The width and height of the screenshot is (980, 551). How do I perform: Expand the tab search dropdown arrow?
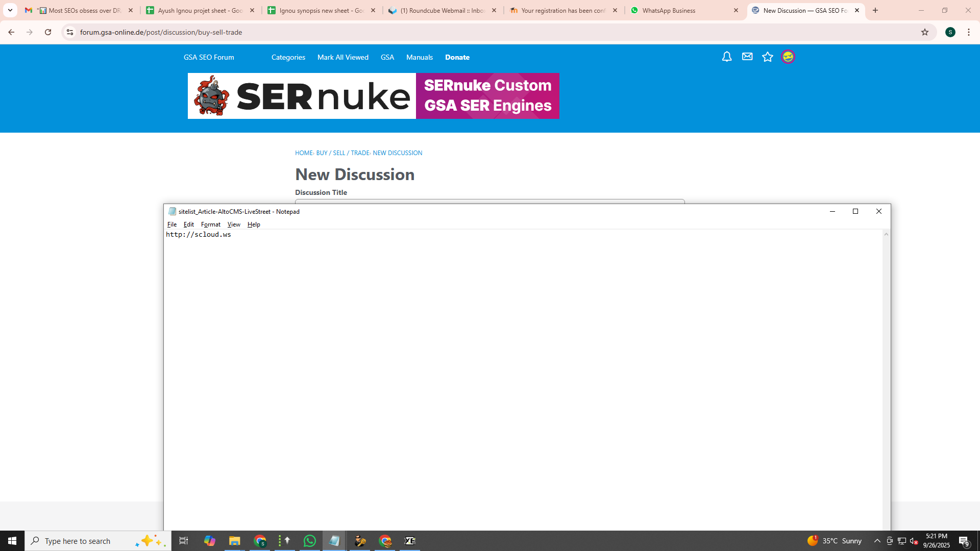(10, 10)
